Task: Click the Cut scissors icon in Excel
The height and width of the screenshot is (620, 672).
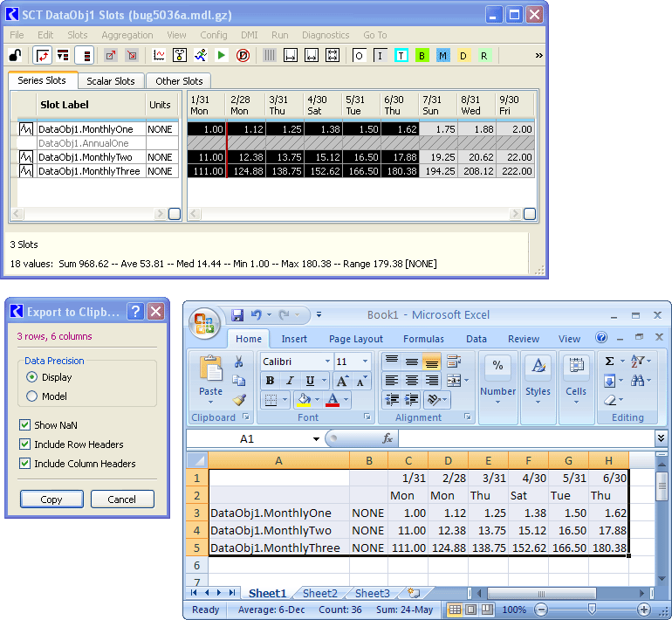Action: 239,362
